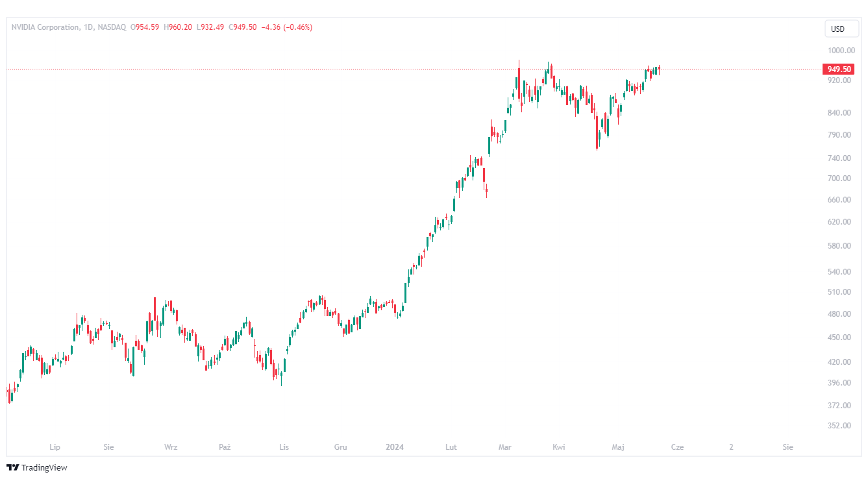Click the Cze month label on time axis
The width and height of the screenshot is (868, 479).
pyautogui.click(x=677, y=447)
